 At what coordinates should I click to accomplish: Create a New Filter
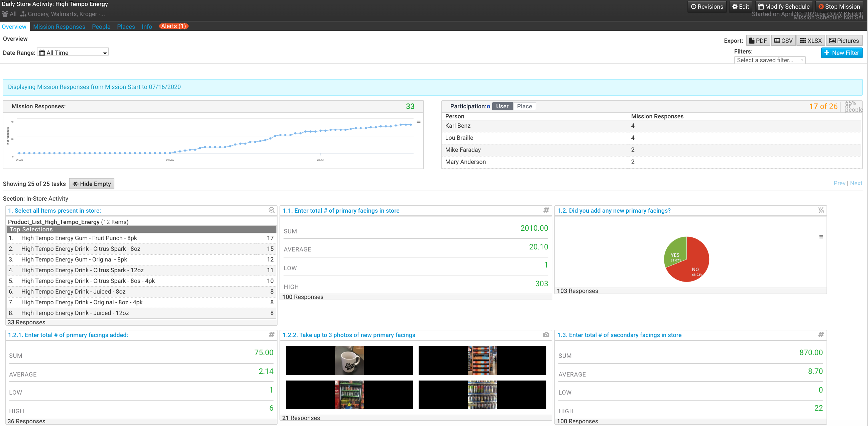(x=841, y=53)
